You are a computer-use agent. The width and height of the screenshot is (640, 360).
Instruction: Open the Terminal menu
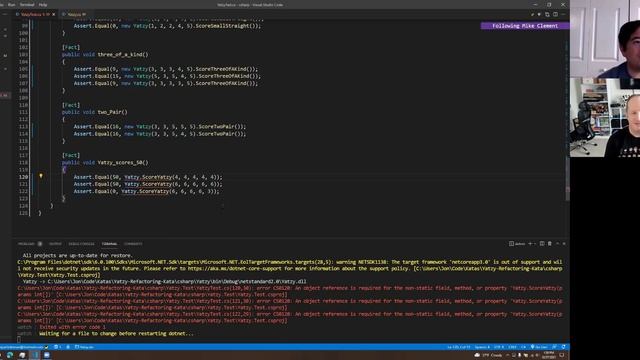point(27,5)
